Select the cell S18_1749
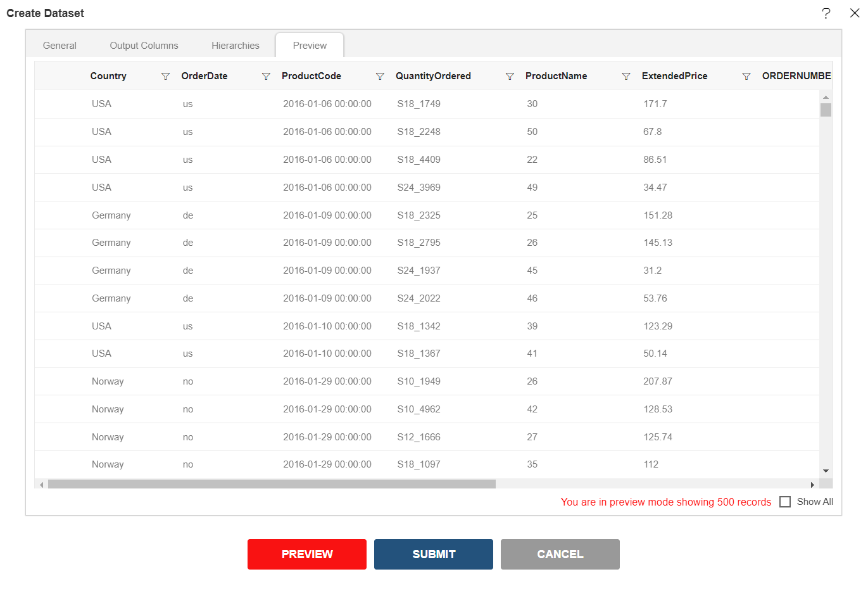This screenshot has width=868, height=593. click(x=419, y=104)
